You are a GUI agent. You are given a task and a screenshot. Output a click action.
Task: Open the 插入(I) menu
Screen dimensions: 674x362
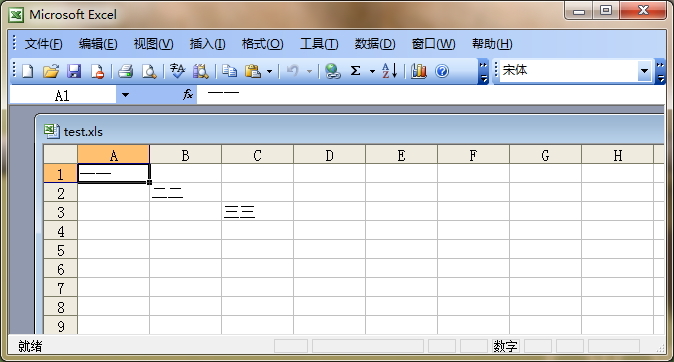pos(207,44)
